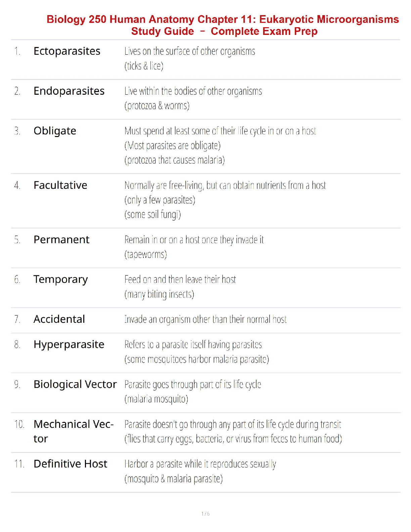This screenshot has height=532, width=411.
Task: Click the Temporary term
Action: click(x=61, y=279)
